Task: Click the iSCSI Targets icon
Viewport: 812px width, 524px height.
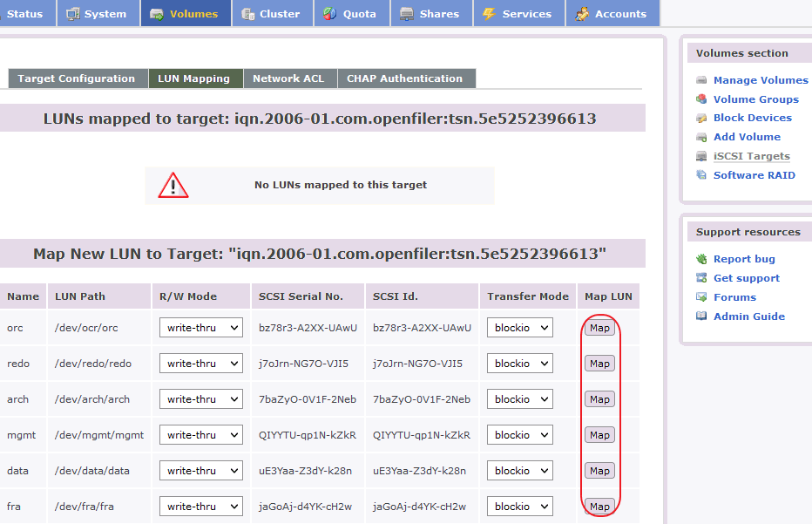Action: 701,156
